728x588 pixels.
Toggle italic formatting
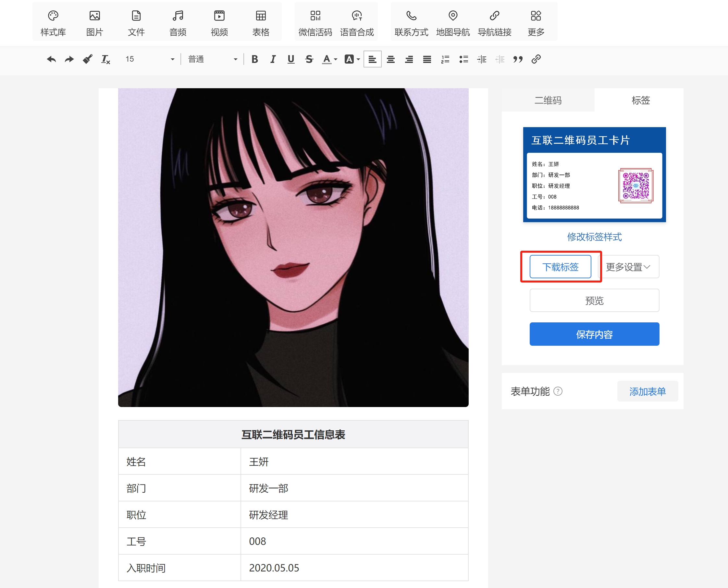tap(273, 59)
